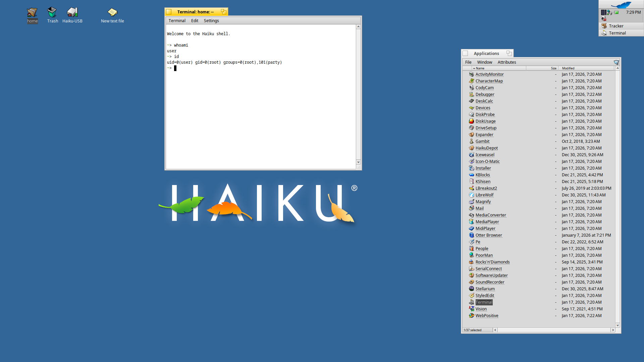Click the Haiku-USB drive icon
The image size is (644, 362).
click(x=72, y=12)
